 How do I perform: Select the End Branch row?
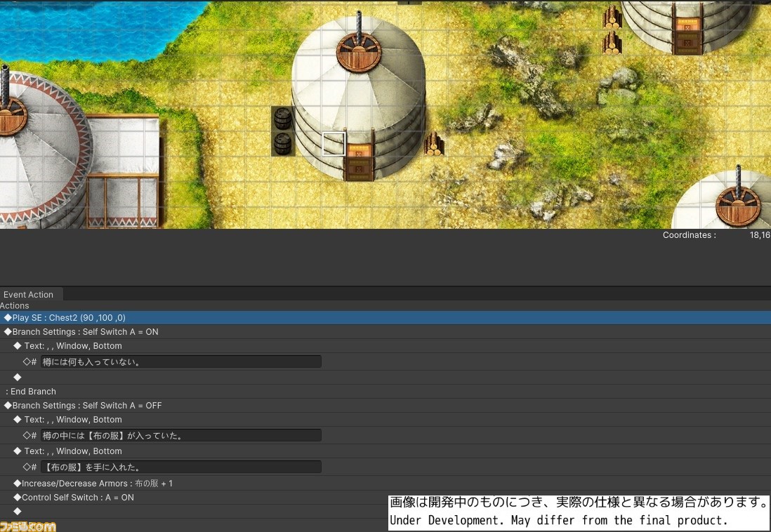[385, 392]
